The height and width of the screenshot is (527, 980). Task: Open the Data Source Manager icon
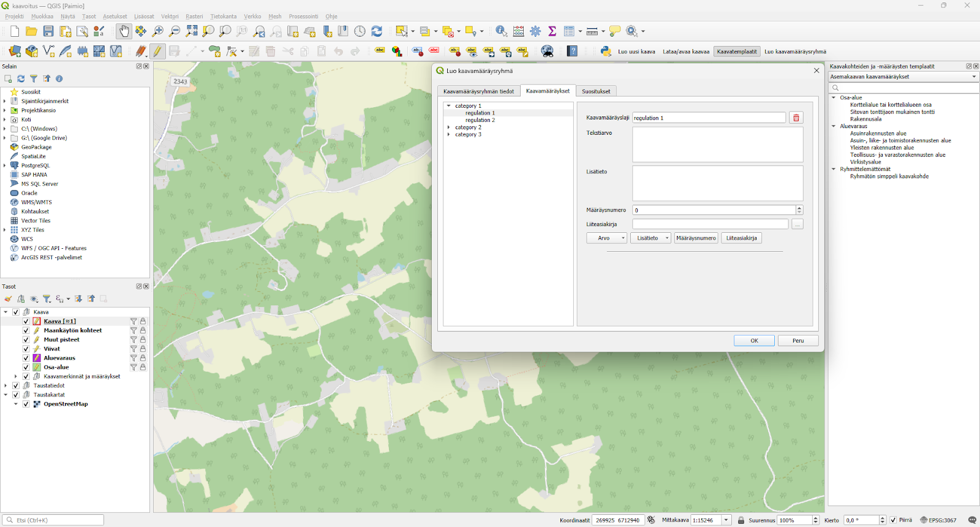[x=15, y=51]
